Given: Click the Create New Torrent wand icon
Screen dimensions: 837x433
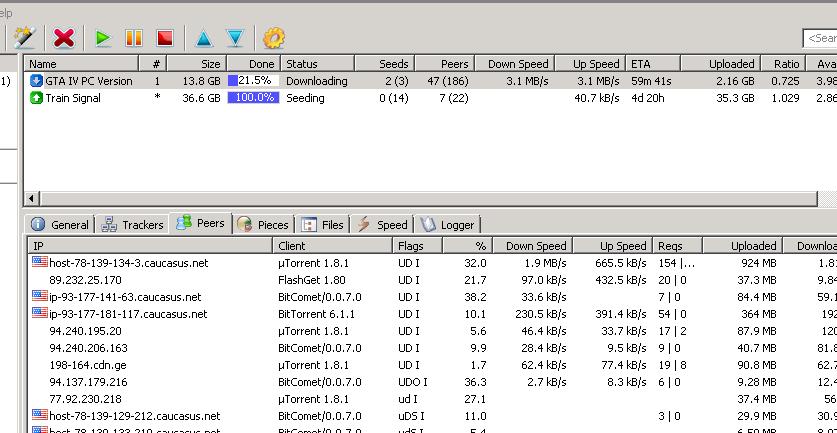Looking at the screenshot, I should (24, 38).
